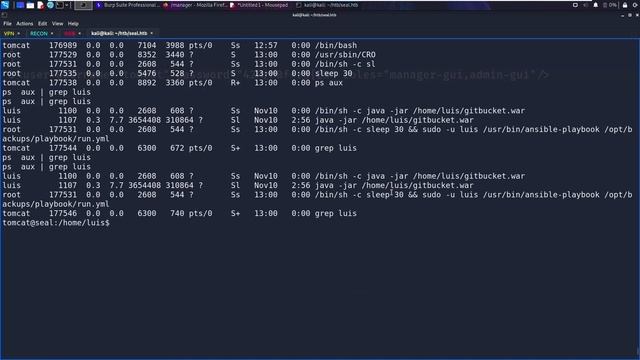
Task: Minimize the terminal window
Action: 622,16
